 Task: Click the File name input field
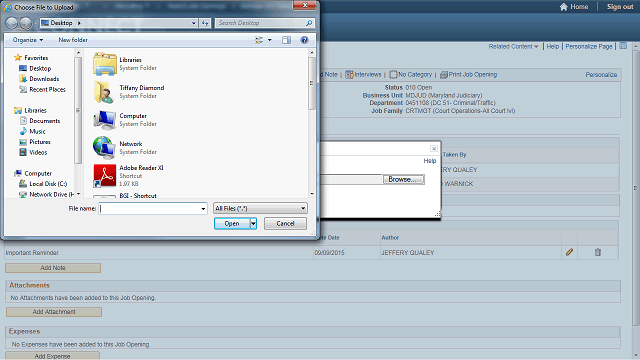pyautogui.click(x=149, y=209)
